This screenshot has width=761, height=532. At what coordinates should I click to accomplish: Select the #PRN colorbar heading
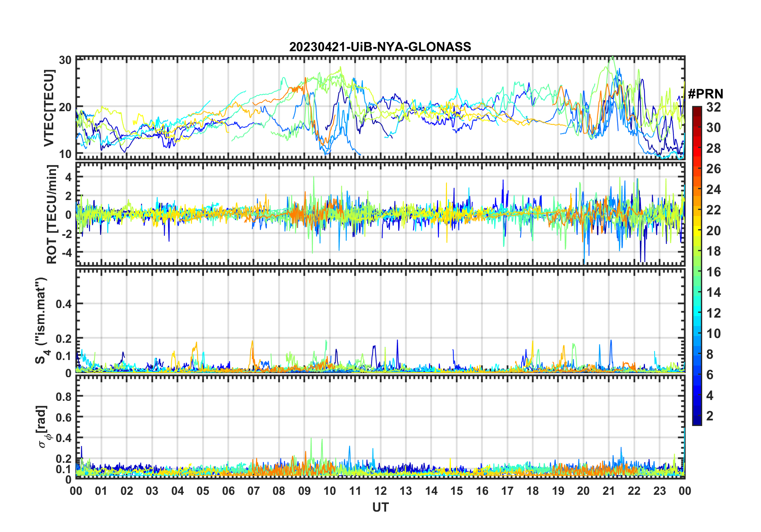tap(705, 94)
